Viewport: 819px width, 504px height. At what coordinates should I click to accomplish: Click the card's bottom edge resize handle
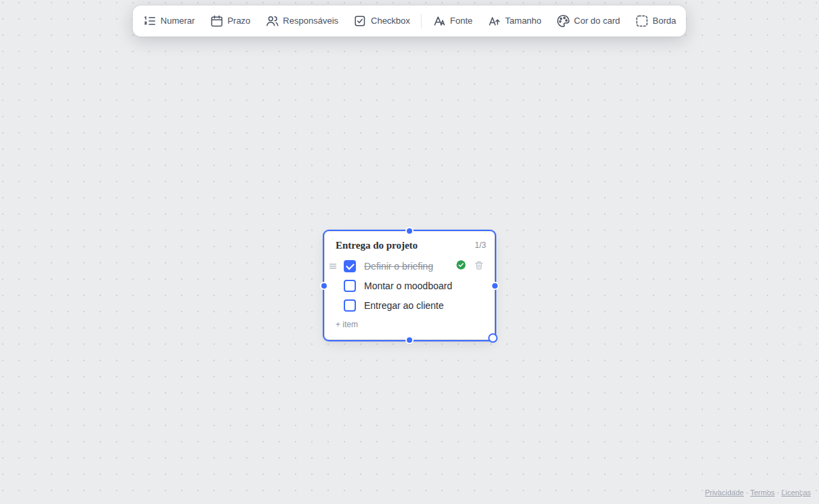(x=410, y=340)
